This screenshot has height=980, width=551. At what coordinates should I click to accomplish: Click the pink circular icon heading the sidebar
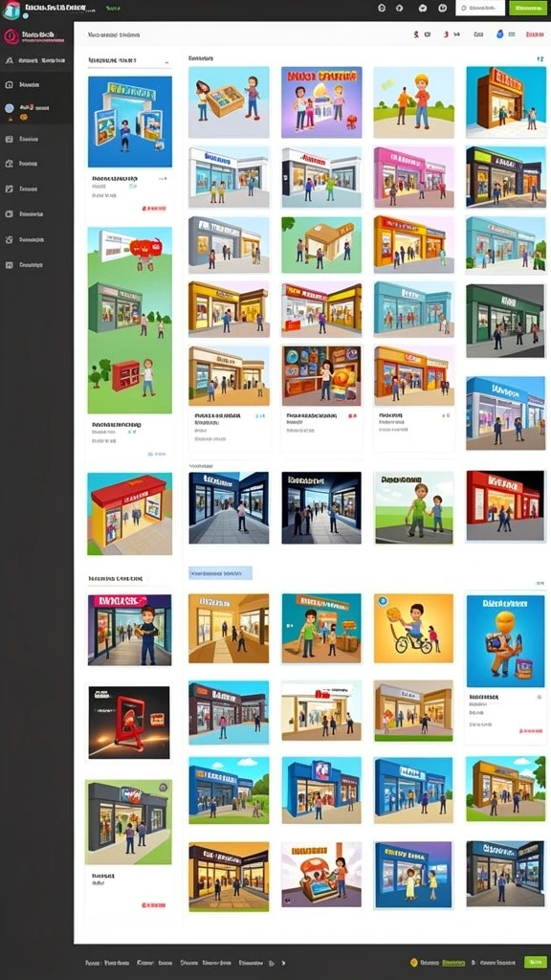click(x=11, y=36)
